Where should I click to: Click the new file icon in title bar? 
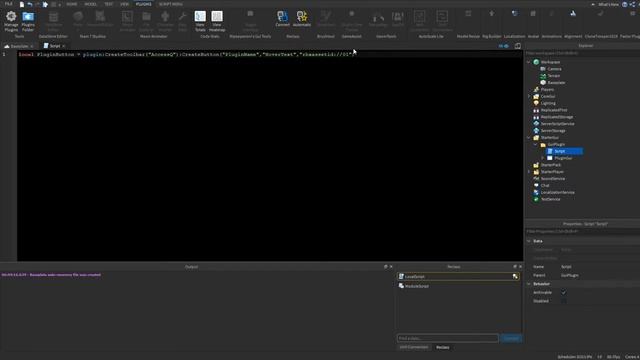(22, 4)
